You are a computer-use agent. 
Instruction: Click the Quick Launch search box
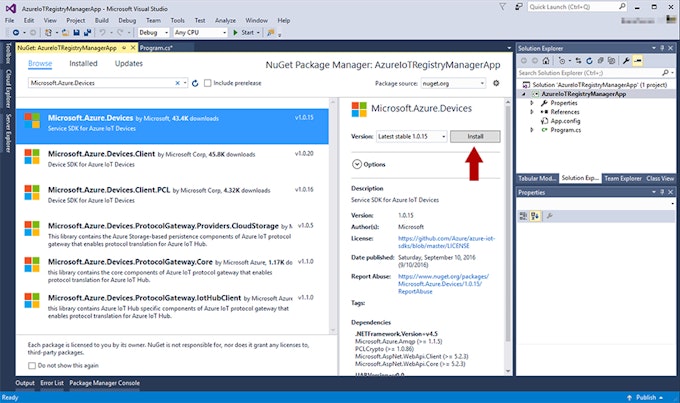[x=577, y=7]
